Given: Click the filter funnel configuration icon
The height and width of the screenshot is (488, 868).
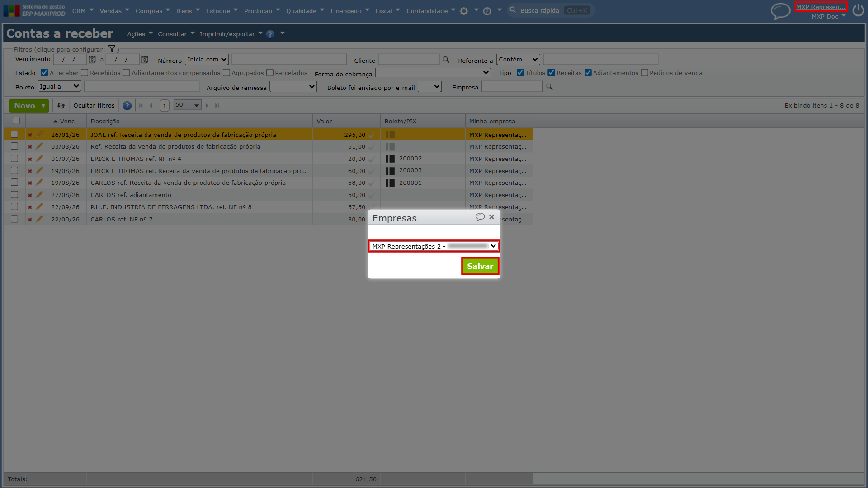Looking at the screenshot, I should pyautogui.click(x=112, y=49).
